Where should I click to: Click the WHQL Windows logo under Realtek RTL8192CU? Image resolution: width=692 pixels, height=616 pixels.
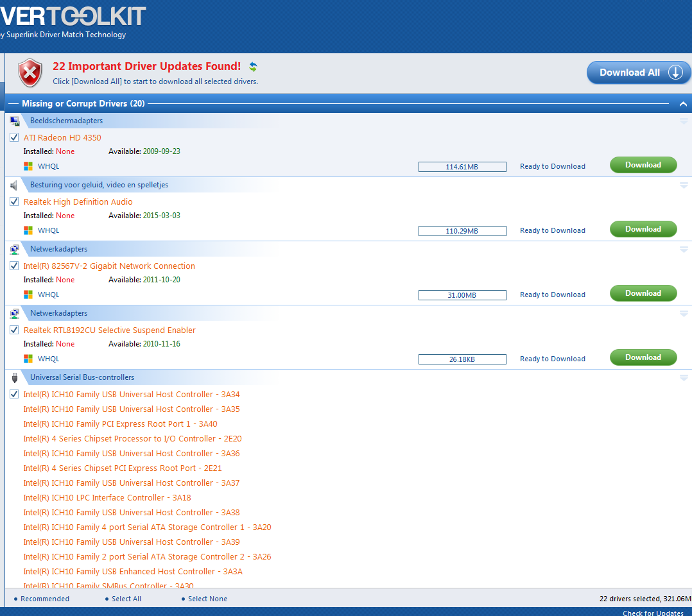28,359
